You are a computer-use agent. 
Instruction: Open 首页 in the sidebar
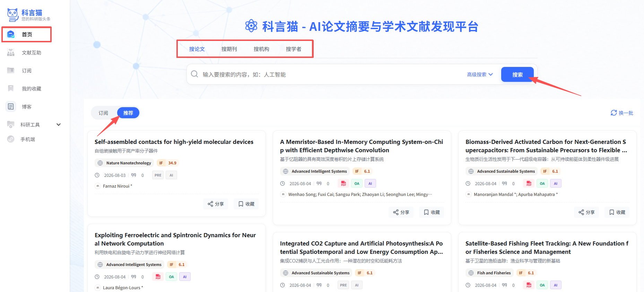[27, 34]
